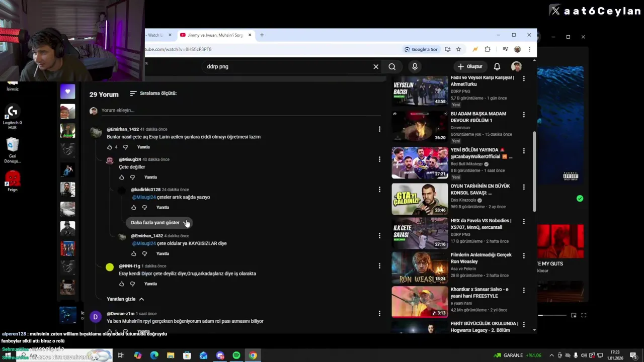Like the comment by @Emirhan_1432 about Eray
Screen dimensions: 644x362
coord(109,147)
